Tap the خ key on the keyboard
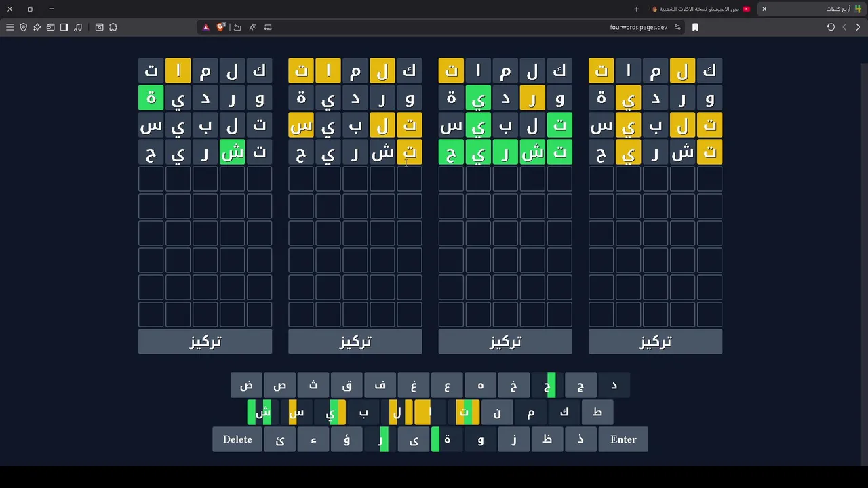 (513, 385)
